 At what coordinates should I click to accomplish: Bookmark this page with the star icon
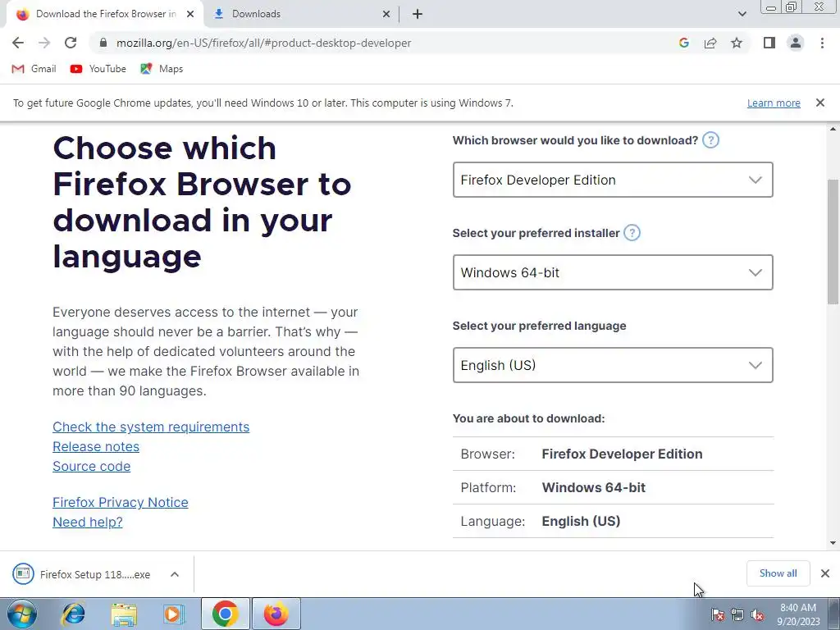737,43
